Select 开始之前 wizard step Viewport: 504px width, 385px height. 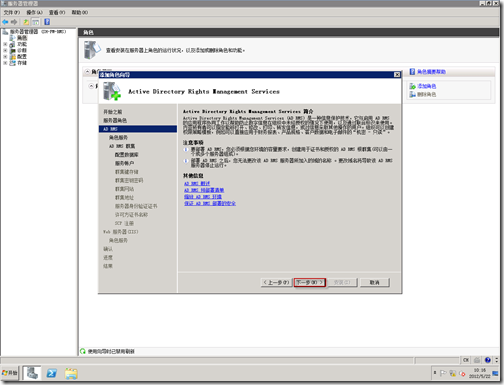tap(113, 112)
